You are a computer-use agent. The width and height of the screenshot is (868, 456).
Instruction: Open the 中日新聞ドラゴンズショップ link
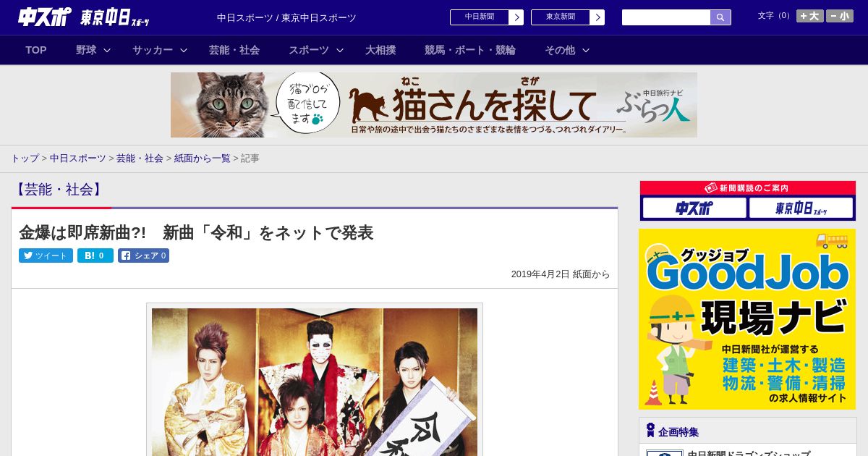click(749, 453)
